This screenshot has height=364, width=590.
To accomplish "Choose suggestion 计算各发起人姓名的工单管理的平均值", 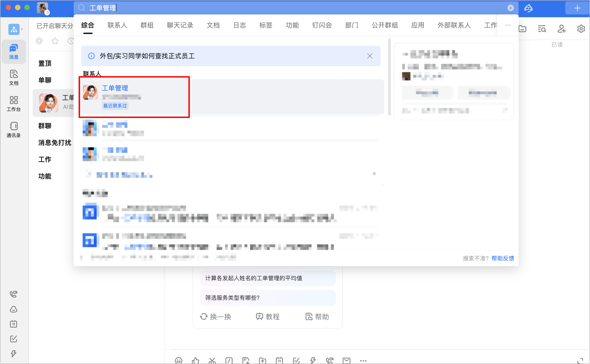I will 268,278.
